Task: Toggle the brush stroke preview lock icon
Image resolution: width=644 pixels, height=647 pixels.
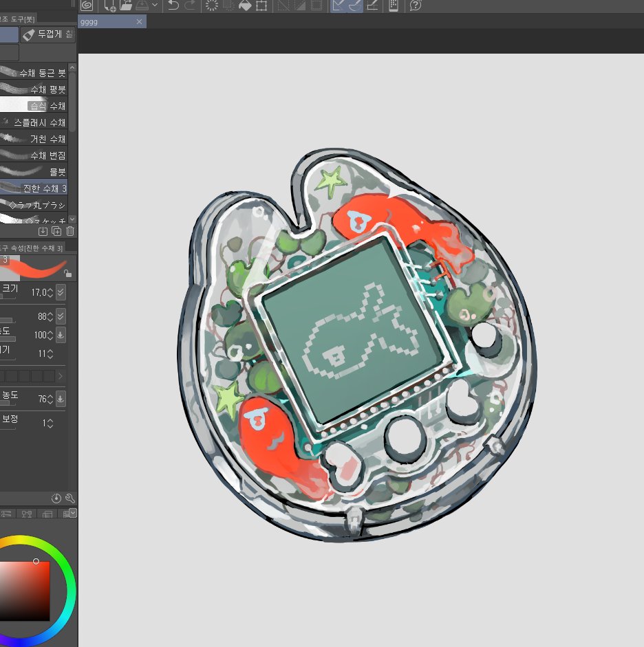Action: point(67,273)
